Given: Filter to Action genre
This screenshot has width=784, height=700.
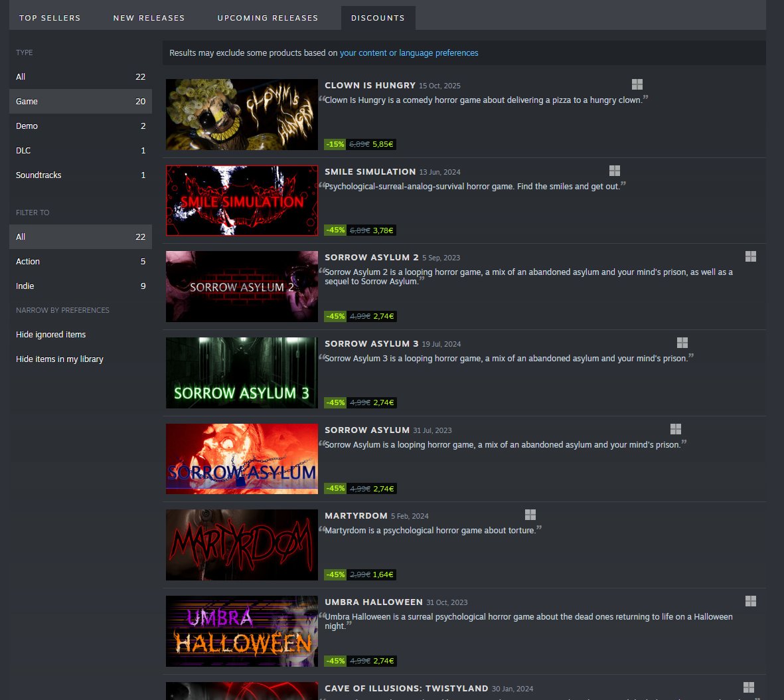Looking at the screenshot, I should pyautogui.click(x=80, y=261).
